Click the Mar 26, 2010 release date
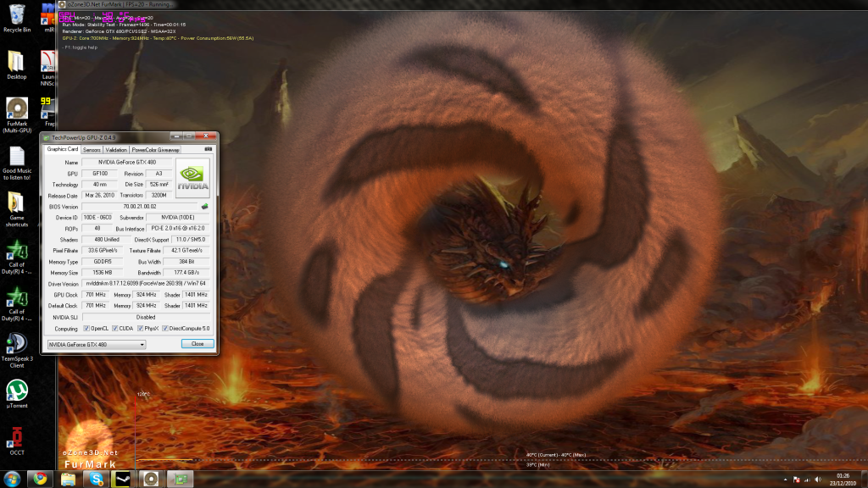This screenshot has width=868, height=488. pos(100,196)
